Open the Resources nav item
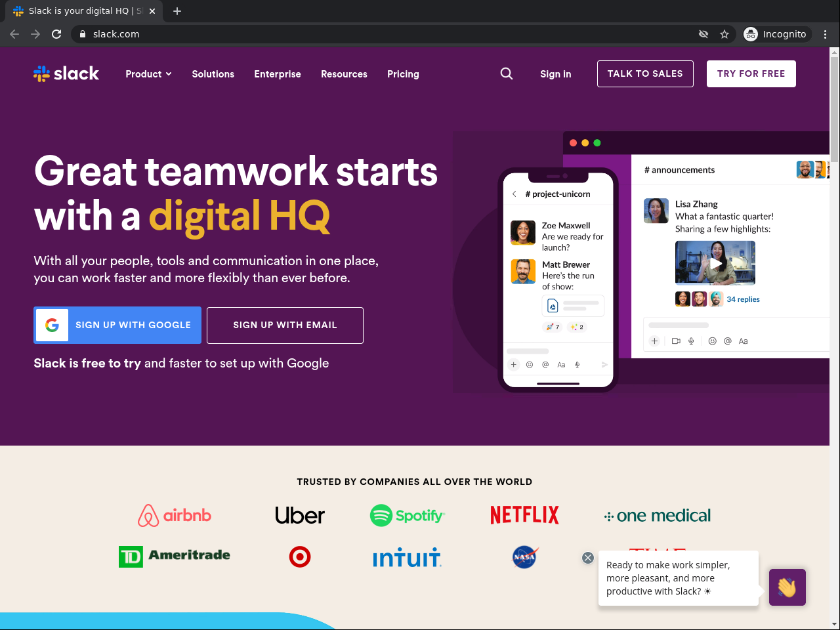The image size is (840, 630). pyautogui.click(x=344, y=74)
